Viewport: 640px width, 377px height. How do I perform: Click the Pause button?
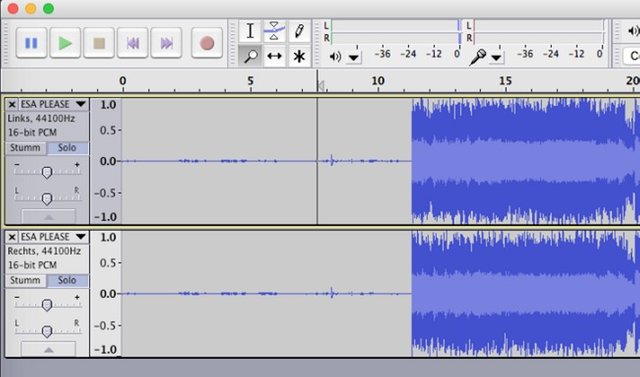coord(31,43)
